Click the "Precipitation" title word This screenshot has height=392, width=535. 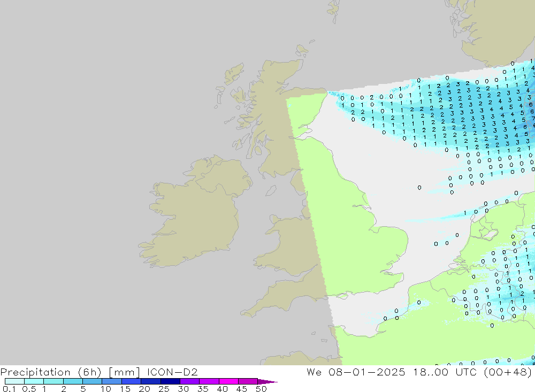[x=35, y=372]
